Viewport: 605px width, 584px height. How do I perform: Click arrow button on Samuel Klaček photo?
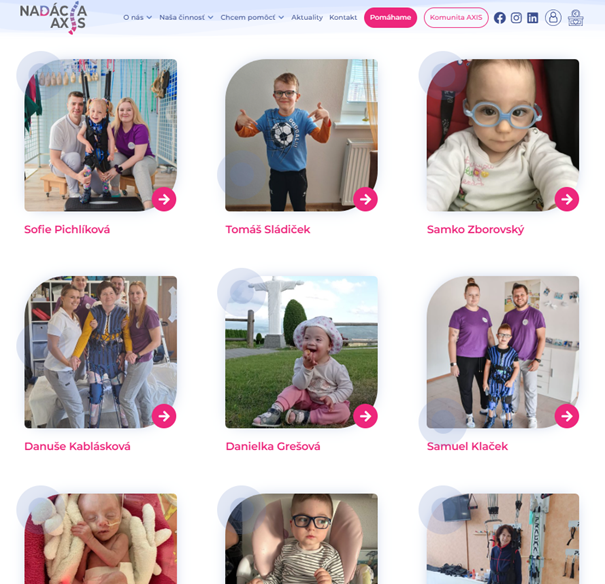point(567,416)
